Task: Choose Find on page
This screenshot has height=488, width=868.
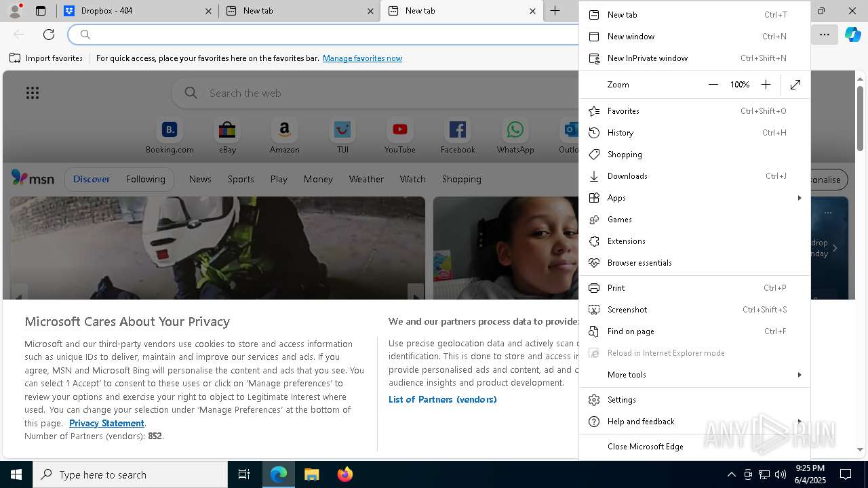Action: click(x=695, y=331)
